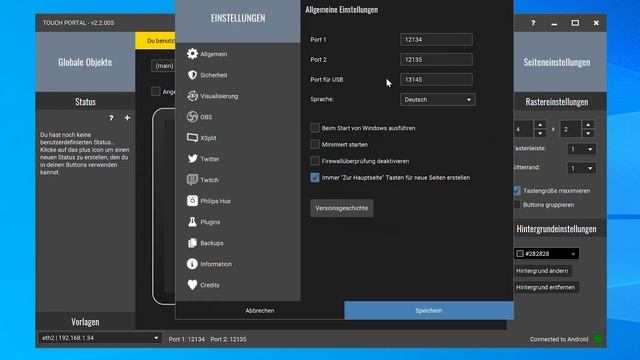The width and height of the screenshot is (640, 360).
Task: Click the Plugins flask icon
Action: tap(192, 222)
